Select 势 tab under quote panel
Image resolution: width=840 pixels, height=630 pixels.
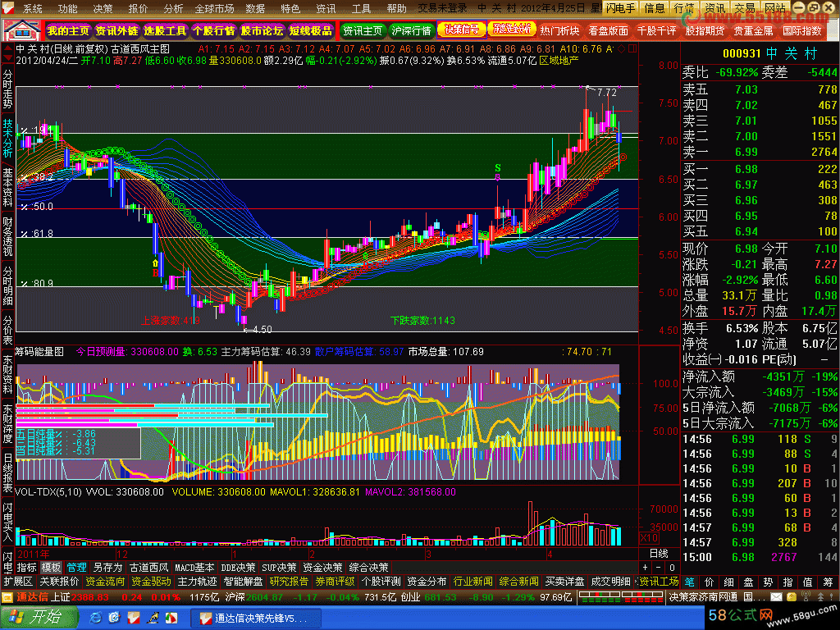tap(768, 582)
